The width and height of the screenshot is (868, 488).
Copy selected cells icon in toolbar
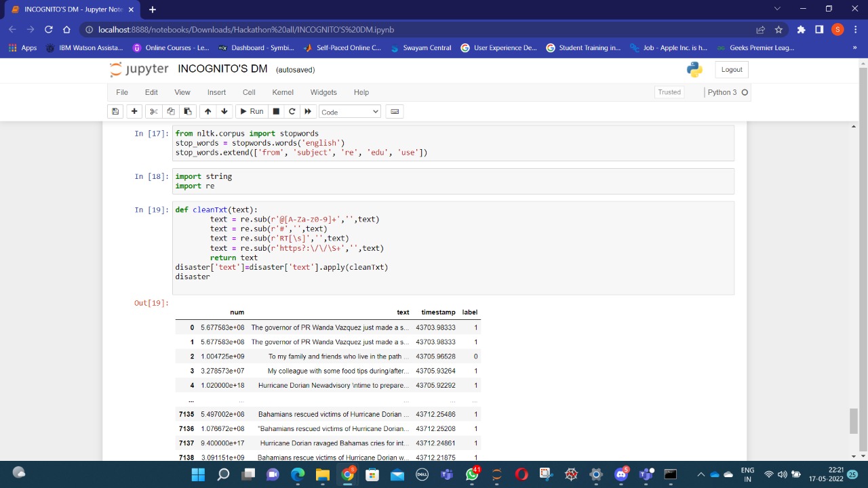171,111
